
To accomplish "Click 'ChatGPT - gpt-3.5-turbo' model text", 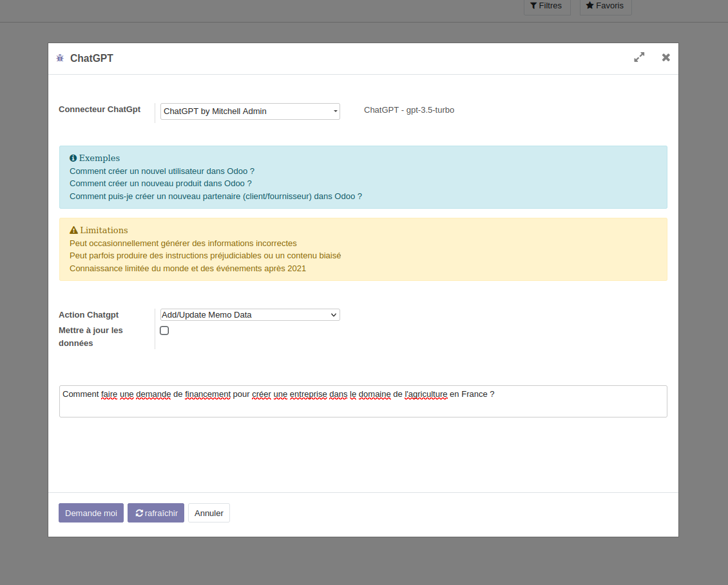I will click(x=409, y=110).
